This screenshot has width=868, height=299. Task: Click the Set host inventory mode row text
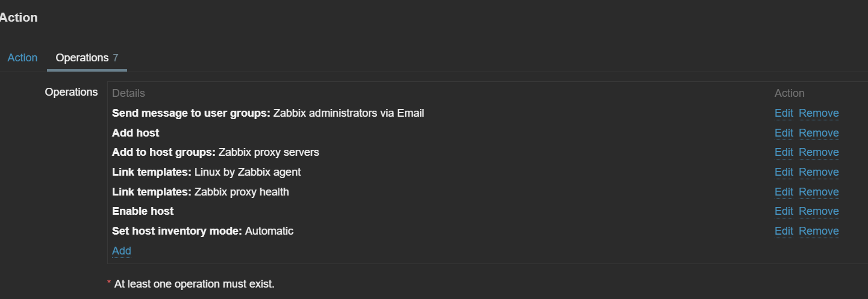(x=202, y=231)
